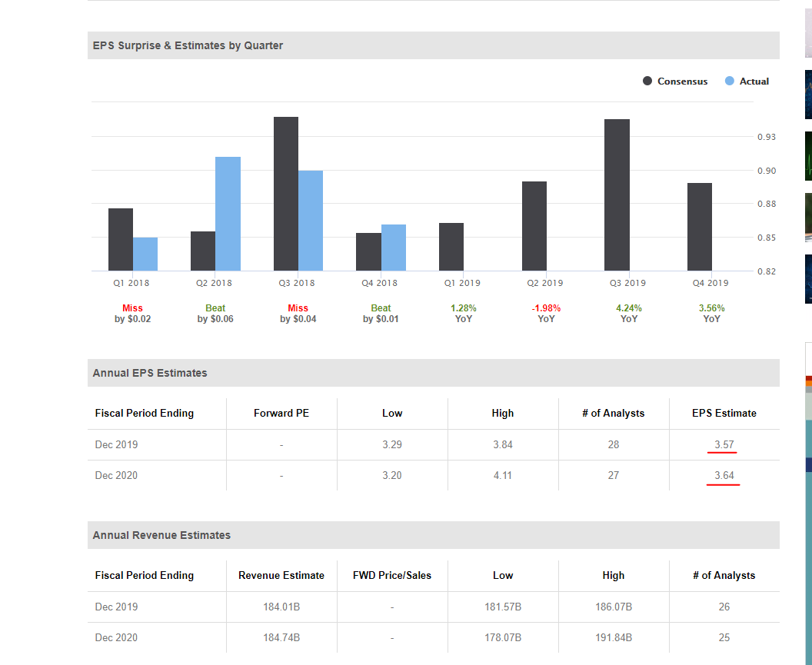The image size is (812, 665).
Task: Click the Q1 2018 actual bar
Action: 145,254
